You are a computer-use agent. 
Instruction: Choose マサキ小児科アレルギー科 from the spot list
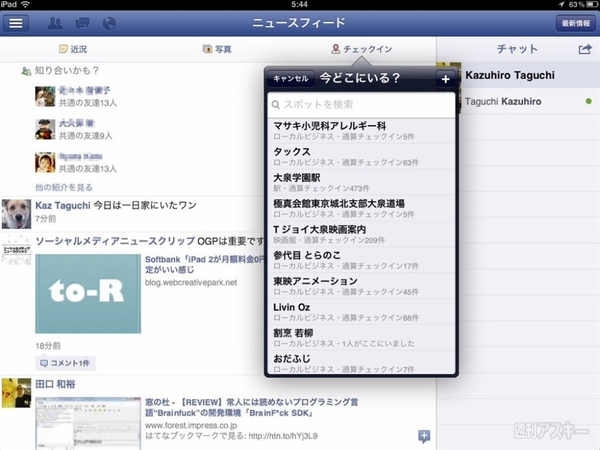click(x=361, y=130)
